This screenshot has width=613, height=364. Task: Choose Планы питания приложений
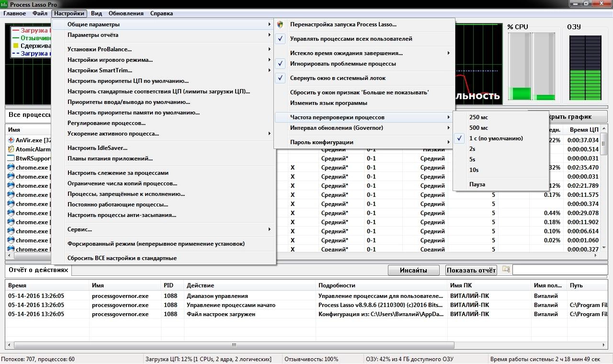(x=164, y=159)
